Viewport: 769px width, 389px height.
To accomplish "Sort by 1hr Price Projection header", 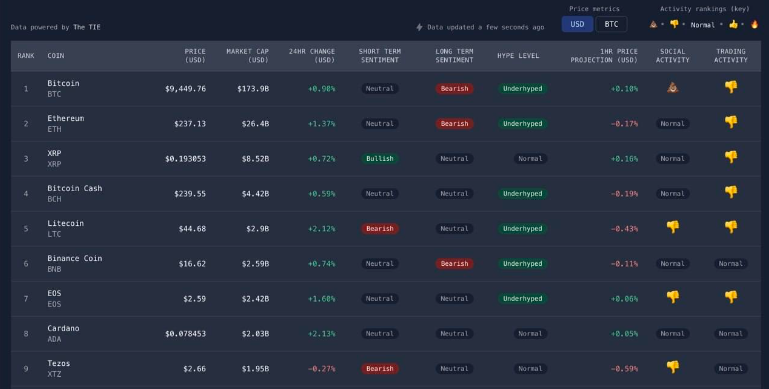I will [604, 55].
